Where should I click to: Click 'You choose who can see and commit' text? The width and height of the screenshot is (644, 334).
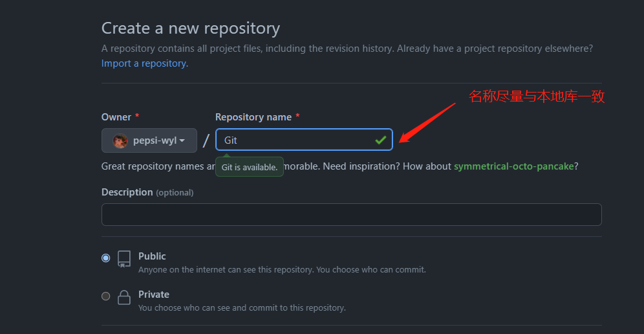242,307
